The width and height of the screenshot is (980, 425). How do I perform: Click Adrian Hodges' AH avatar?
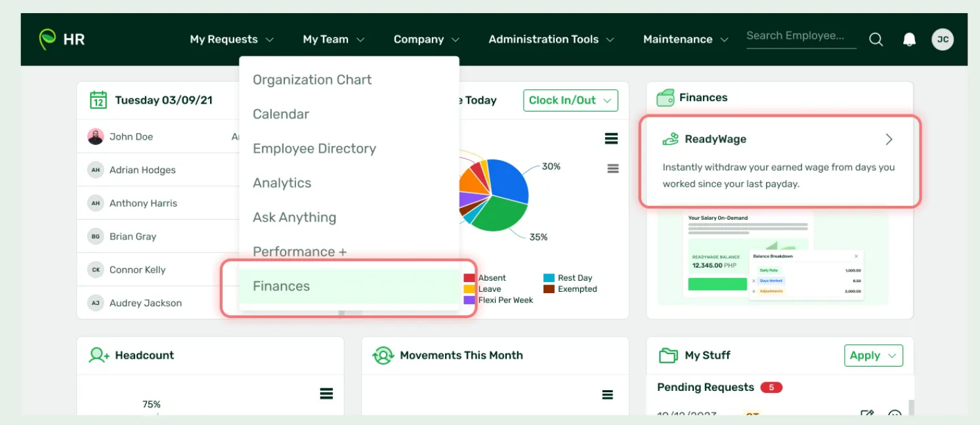point(96,170)
